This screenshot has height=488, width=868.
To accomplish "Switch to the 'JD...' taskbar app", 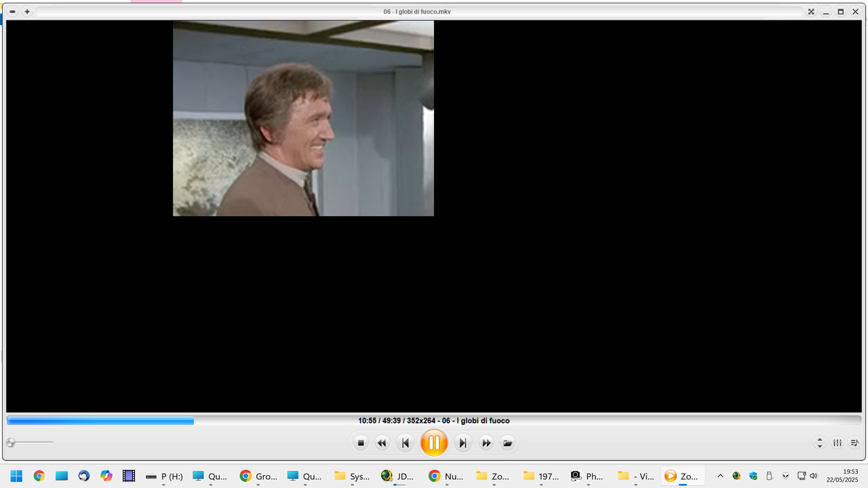I will point(398,476).
